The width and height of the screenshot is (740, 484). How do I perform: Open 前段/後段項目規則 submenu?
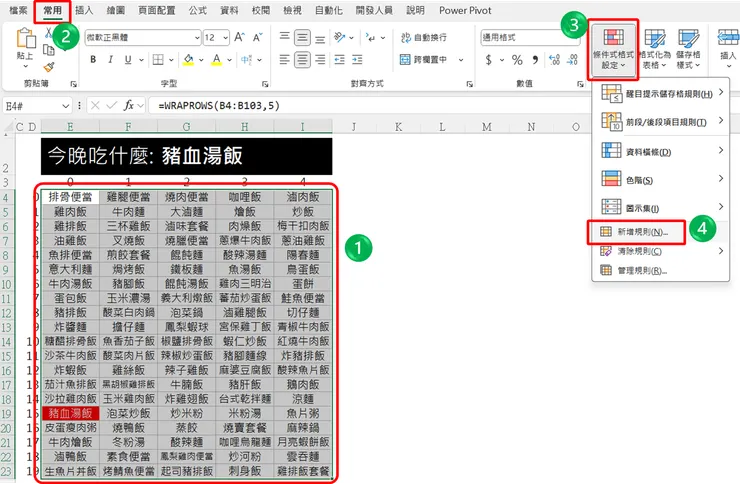[x=661, y=122]
